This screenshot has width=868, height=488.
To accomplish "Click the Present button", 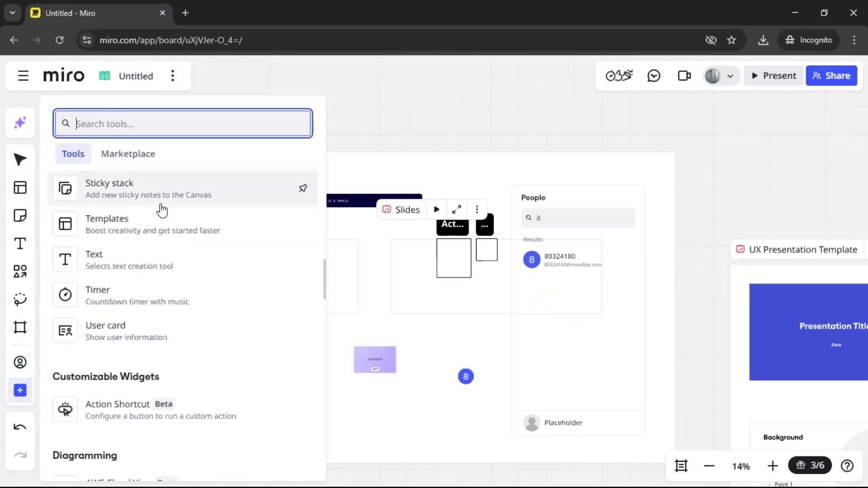I will tap(774, 75).
